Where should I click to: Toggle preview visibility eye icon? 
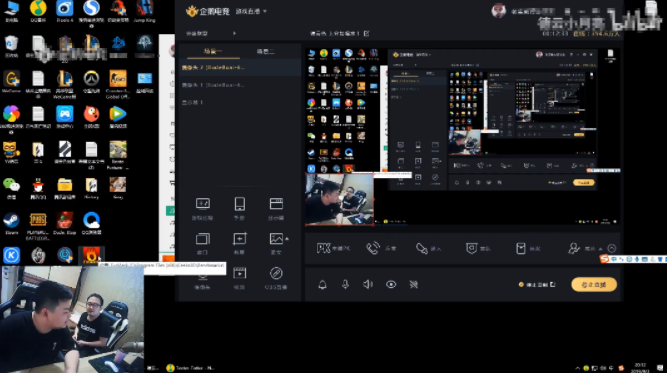[x=391, y=285]
